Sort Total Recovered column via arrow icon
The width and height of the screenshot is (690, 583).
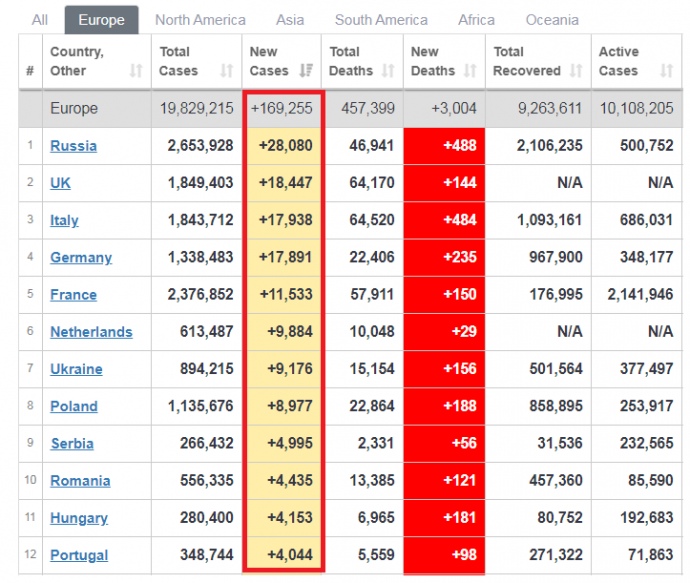(576, 71)
